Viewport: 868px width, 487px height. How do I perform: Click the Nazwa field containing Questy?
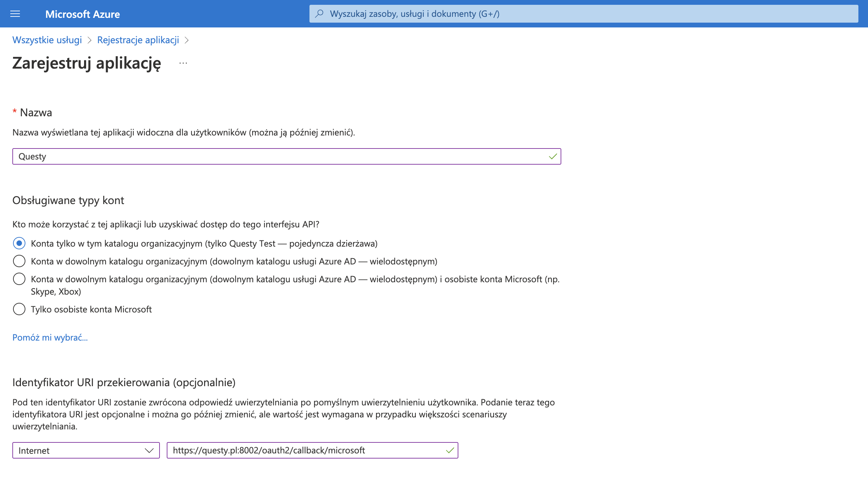(x=287, y=156)
